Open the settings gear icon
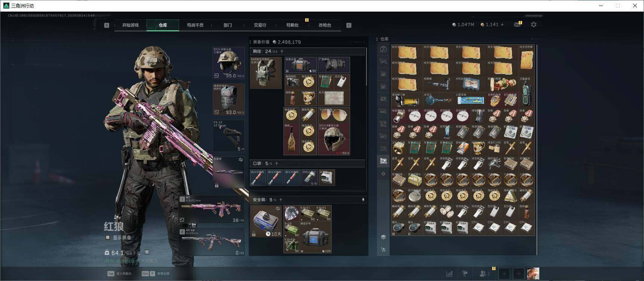Viewport: 644px width, 281px height. 534,24
